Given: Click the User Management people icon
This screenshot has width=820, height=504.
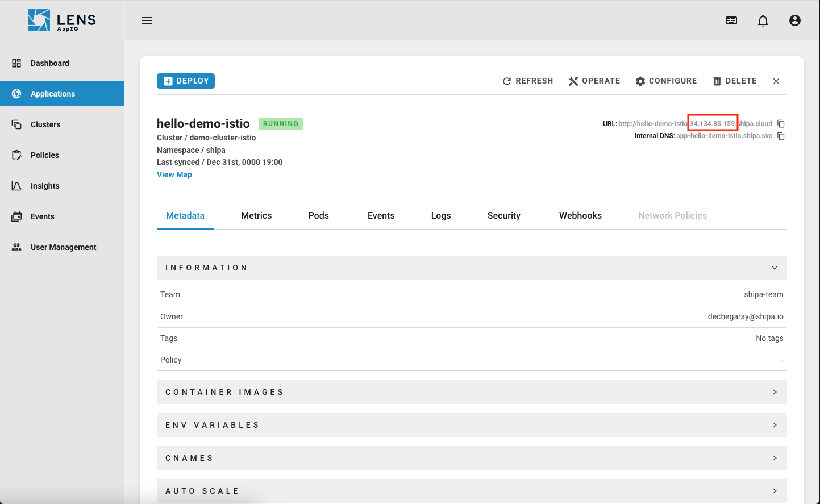Looking at the screenshot, I should (16, 247).
